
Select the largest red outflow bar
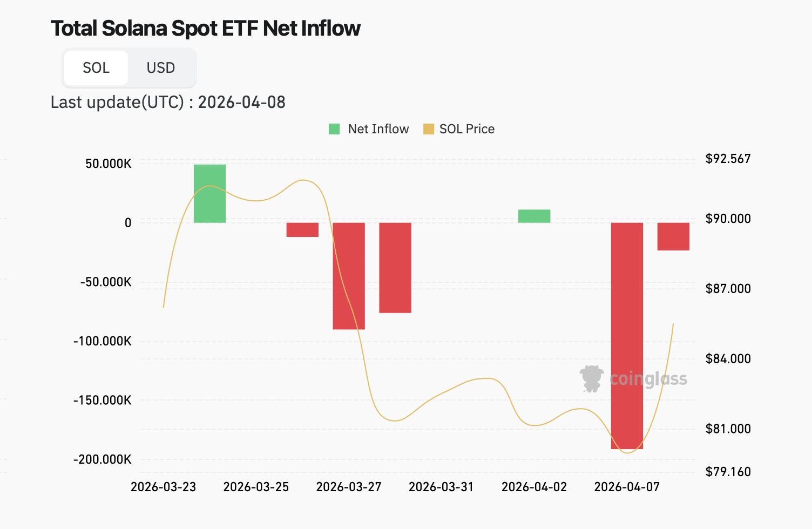coord(627,335)
